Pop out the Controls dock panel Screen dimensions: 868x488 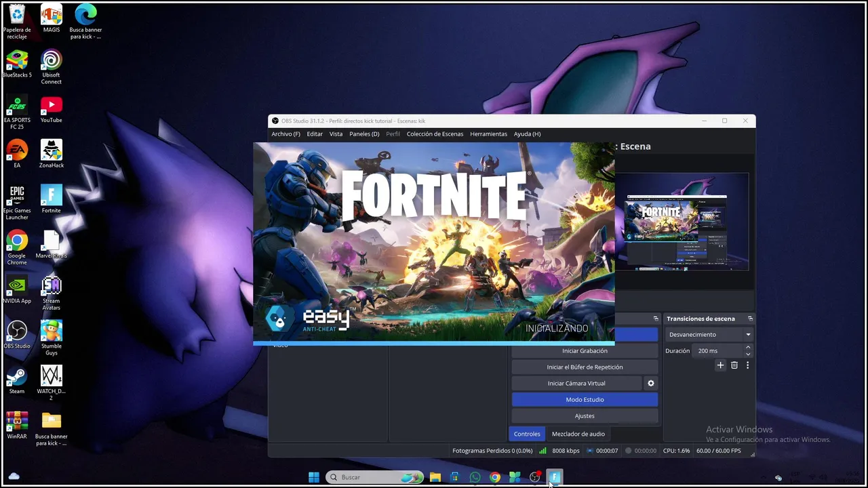[x=656, y=319]
